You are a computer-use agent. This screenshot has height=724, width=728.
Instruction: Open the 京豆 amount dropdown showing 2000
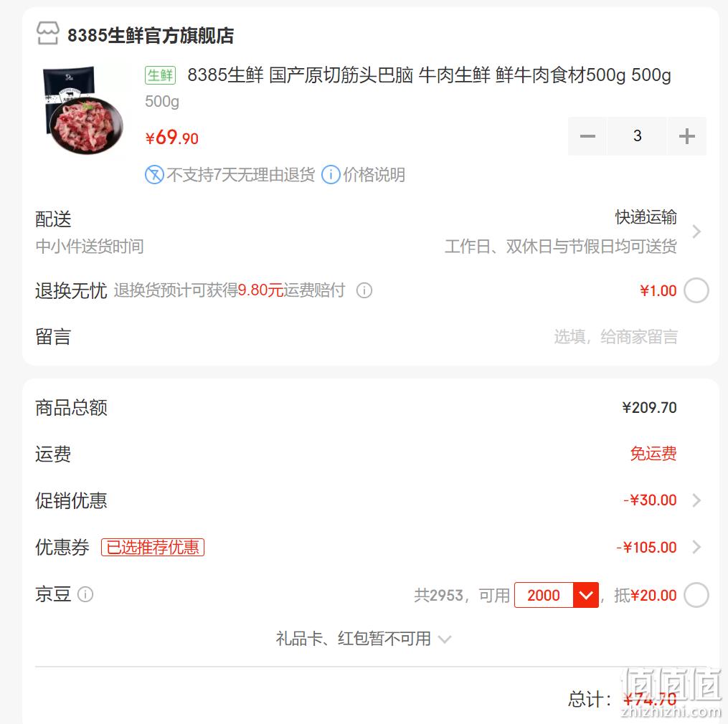[x=556, y=595]
